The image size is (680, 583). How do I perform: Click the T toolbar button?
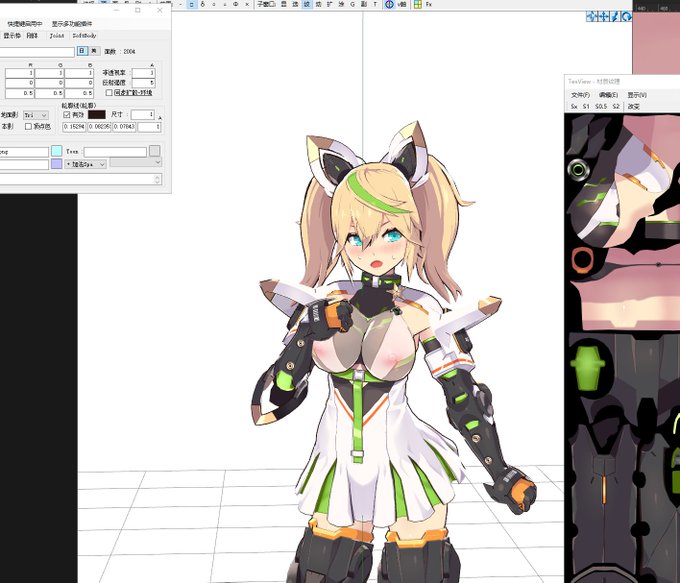(x=375, y=4)
